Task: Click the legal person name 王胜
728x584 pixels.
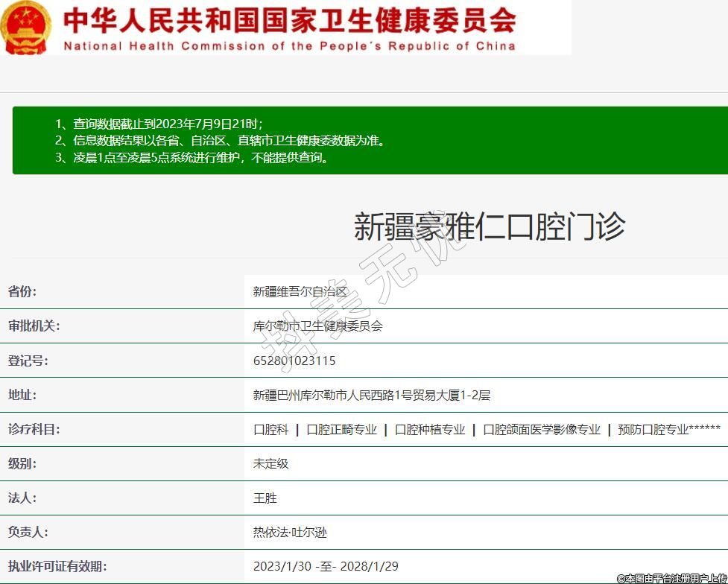Action: click(265, 498)
